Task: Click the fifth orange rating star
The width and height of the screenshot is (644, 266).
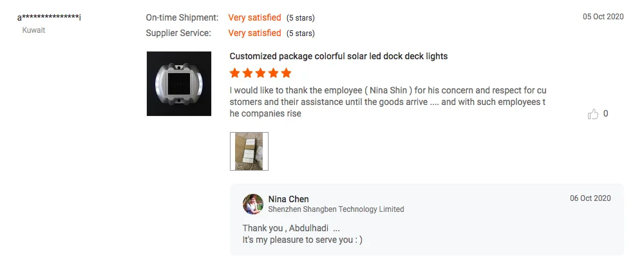Action: click(286, 73)
